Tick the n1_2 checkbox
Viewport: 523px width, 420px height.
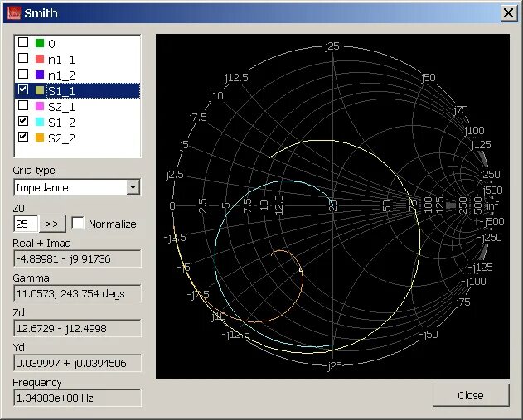(23, 74)
